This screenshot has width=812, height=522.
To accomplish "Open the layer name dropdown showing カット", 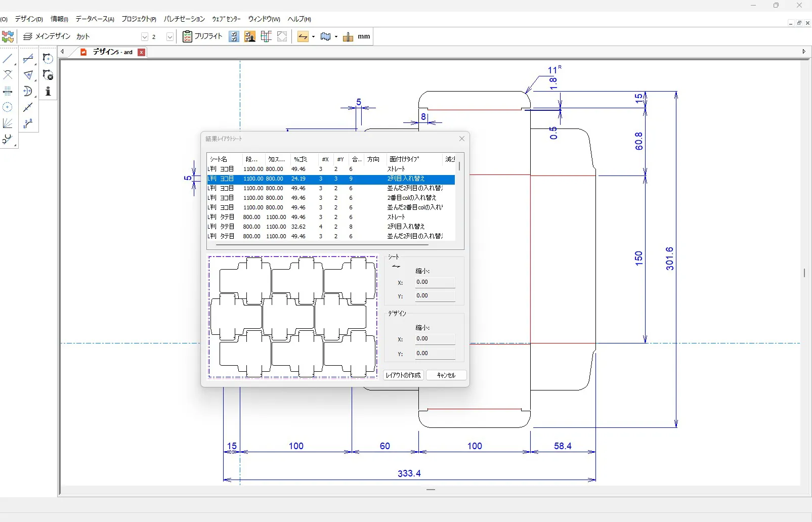I will (144, 36).
